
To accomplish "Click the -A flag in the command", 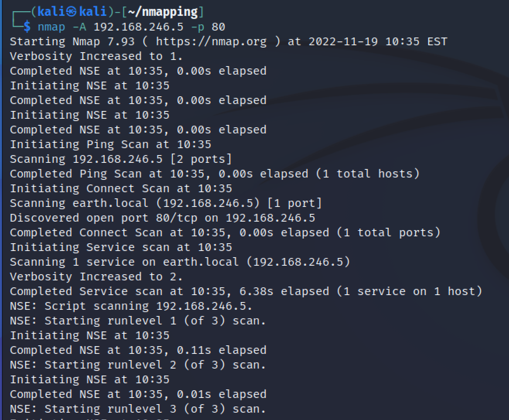I will click(79, 27).
